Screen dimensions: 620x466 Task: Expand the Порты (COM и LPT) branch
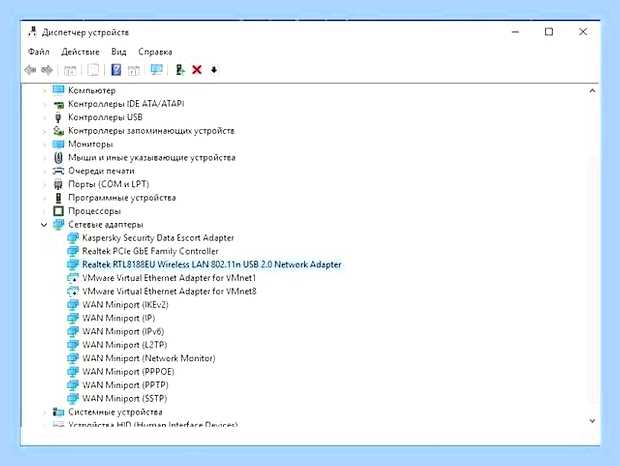pos(44,185)
